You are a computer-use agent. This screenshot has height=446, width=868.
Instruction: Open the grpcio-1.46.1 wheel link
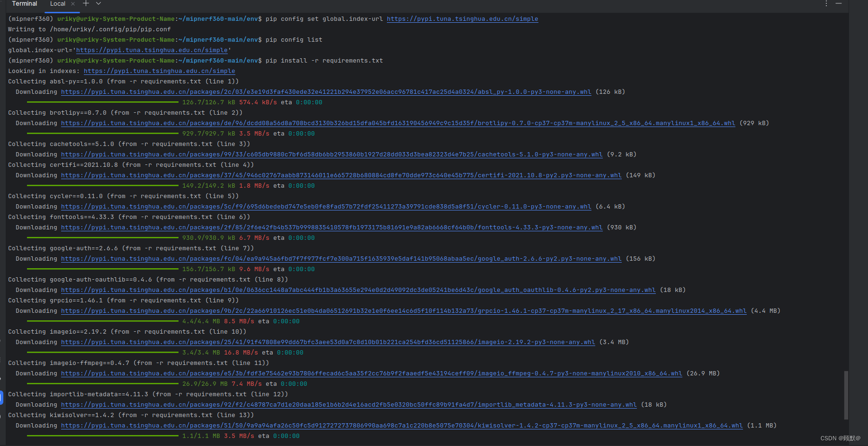point(403,310)
